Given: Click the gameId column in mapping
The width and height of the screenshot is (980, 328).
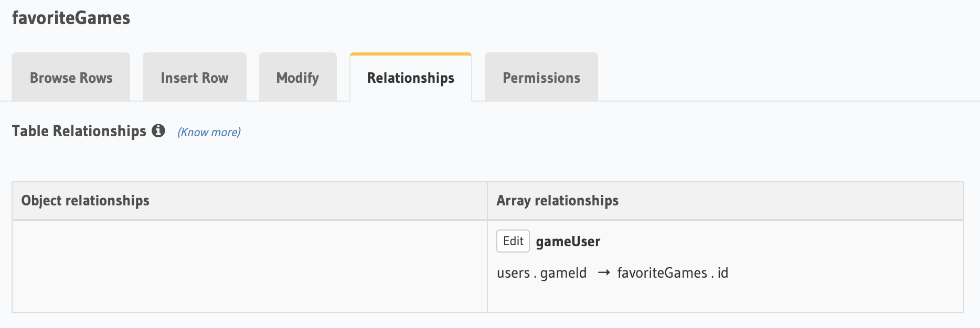Looking at the screenshot, I should [x=563, y=273].
